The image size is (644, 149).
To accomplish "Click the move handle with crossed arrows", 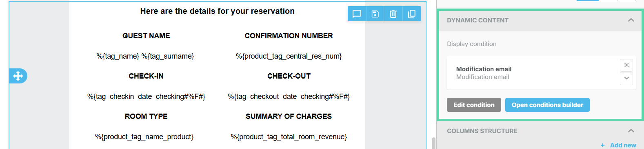I will point(18,76).
